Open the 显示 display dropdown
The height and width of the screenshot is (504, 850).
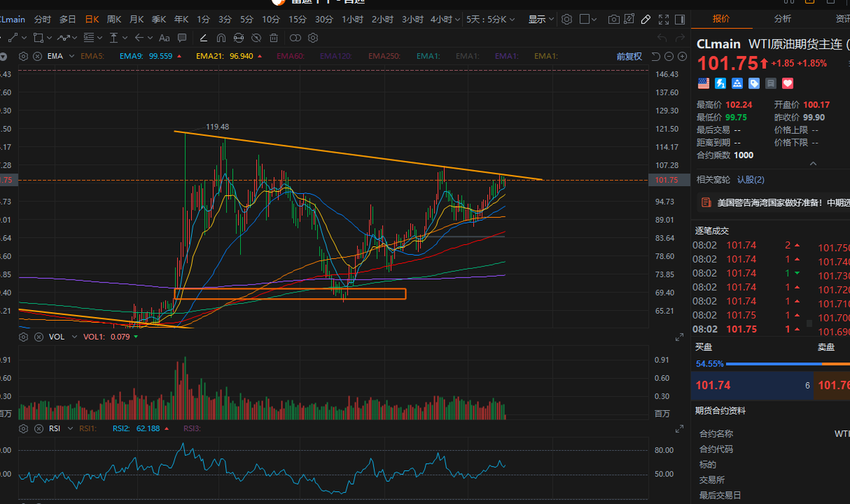(x=541, y=19)
